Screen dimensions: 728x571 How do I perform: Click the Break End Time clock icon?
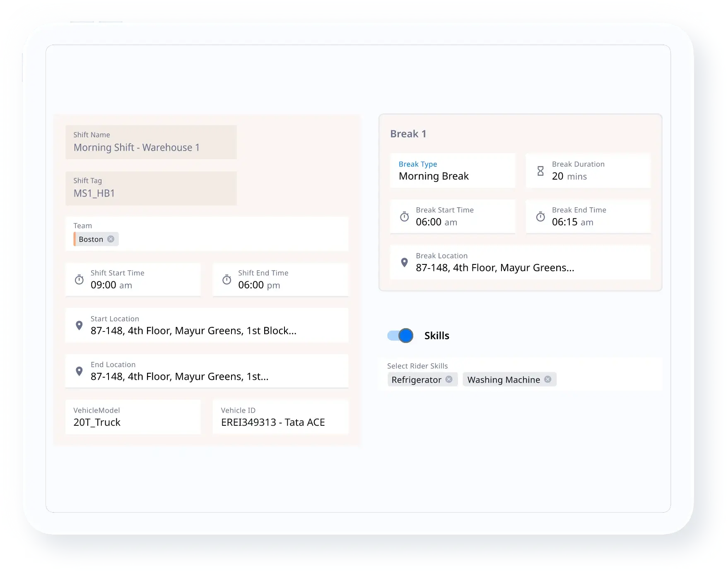tap(540, 217)
